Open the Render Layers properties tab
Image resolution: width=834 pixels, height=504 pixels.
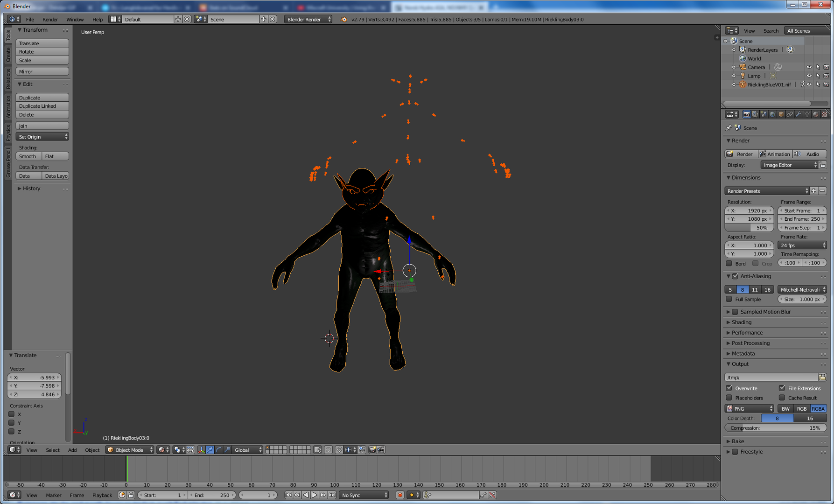pyautogui.click(x=755, y=114)
